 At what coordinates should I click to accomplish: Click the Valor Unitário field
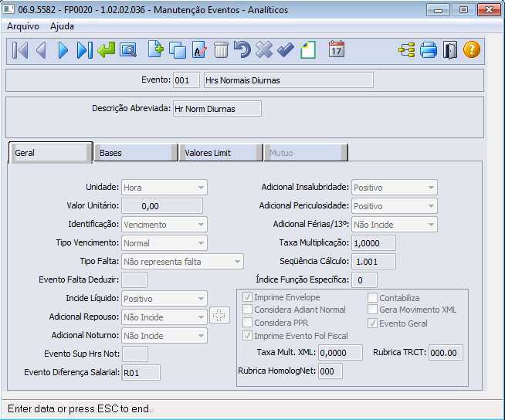(x=162, y=206)
